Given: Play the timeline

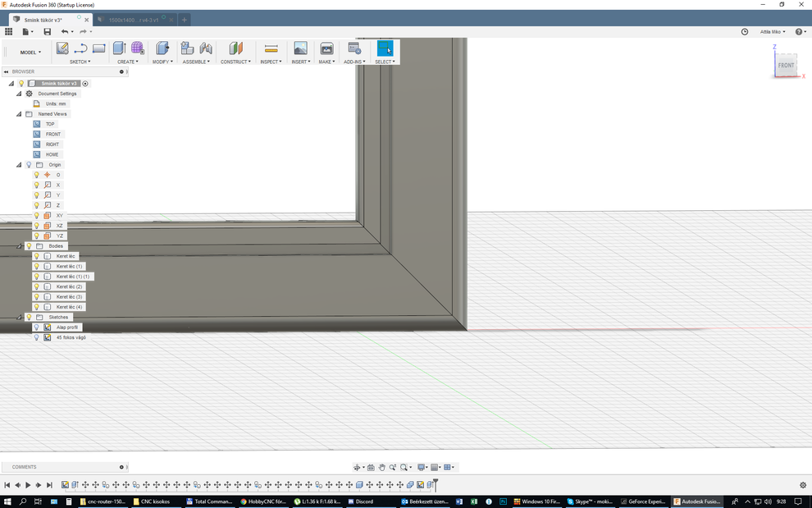Looking at the screenshot, I should pyautogui.click(x=28, y=485).
